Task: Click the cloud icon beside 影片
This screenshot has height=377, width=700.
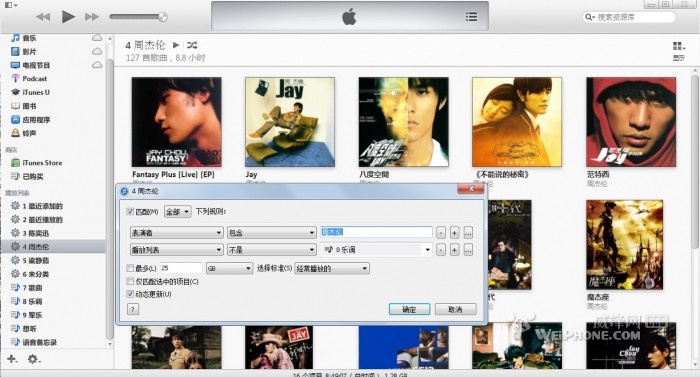Action: pyautogui.click(x=97, y=51)
